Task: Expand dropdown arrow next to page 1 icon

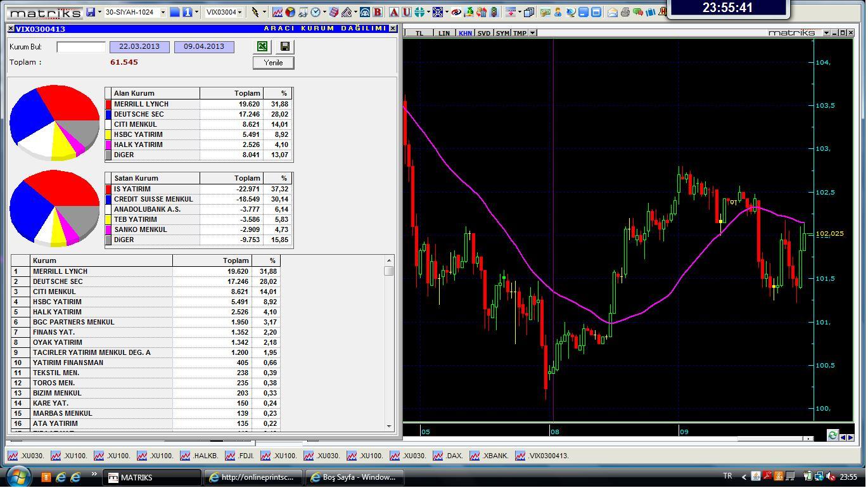Action: 196,12
